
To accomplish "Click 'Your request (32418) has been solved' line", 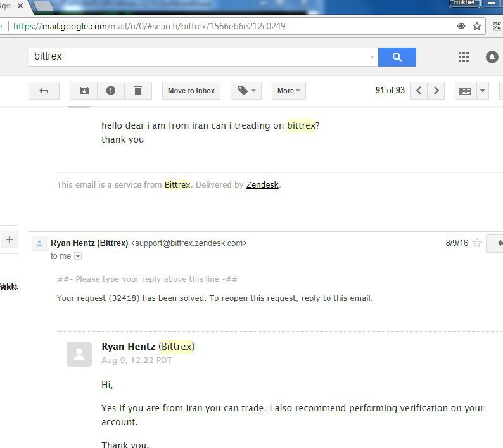I will 215,298.
